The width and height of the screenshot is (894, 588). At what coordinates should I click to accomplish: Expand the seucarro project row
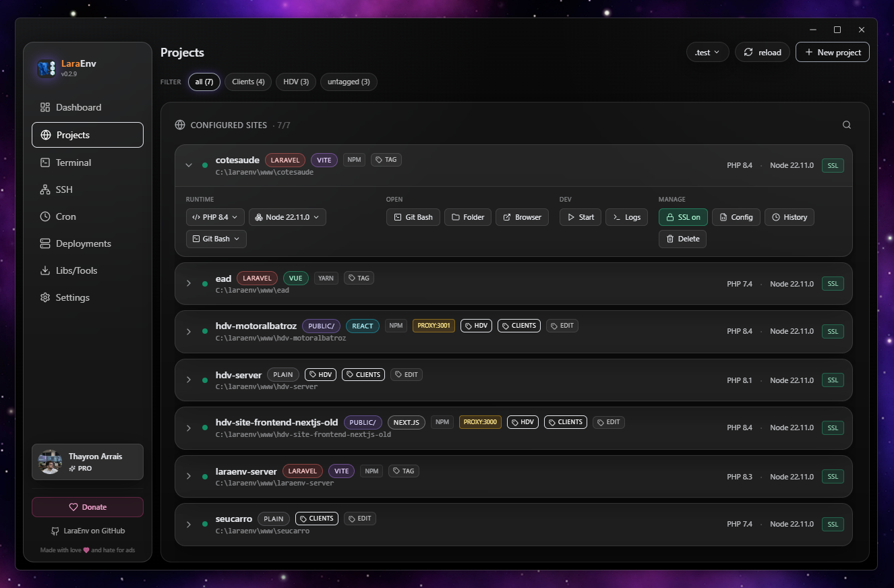[189, 524]
